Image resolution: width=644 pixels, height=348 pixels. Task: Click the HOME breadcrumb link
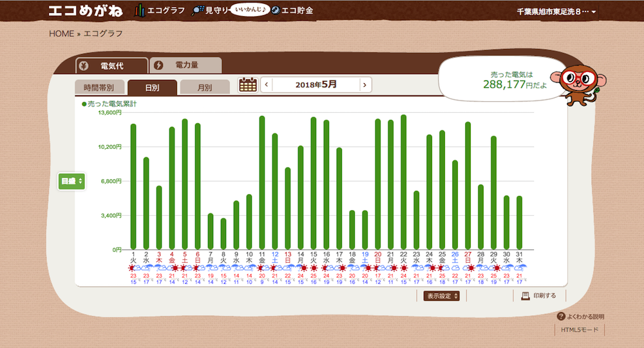pos(62,34)
